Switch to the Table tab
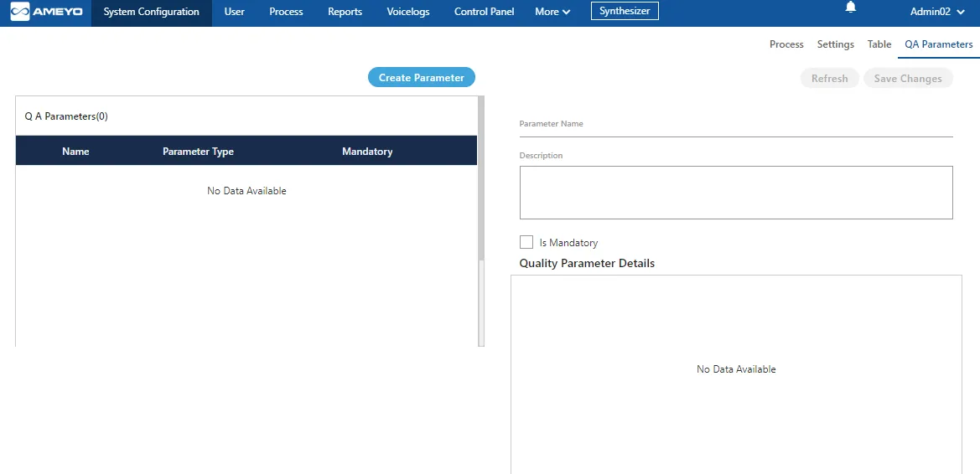Image resolution: width=980 pixels, height=474 pixels. tap(879, 44)
